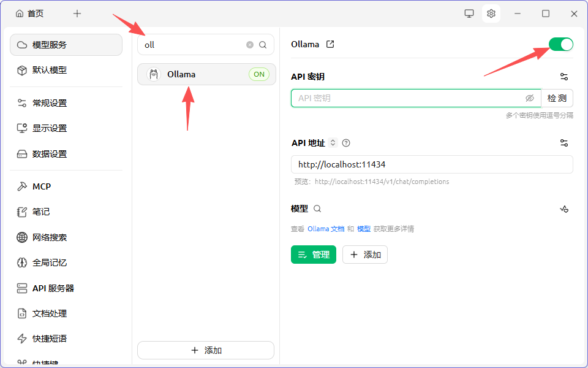
Task: Open the settings gear in title bar
Action: (x=491, y=13)
